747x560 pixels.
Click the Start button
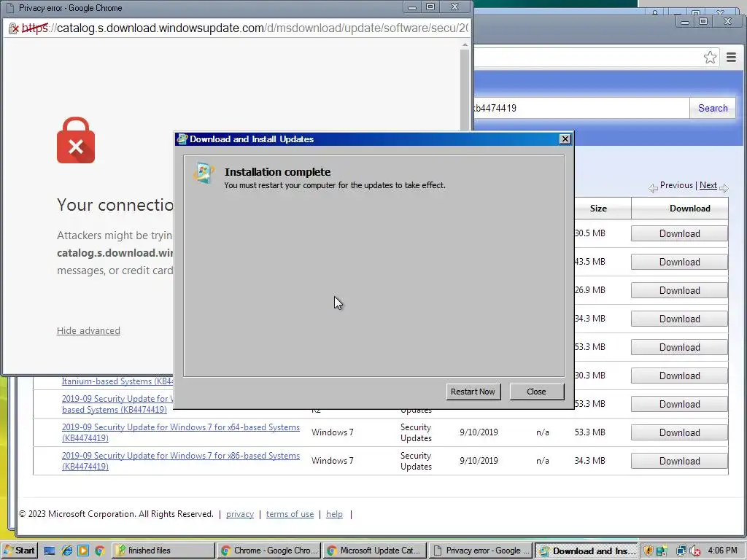[x=19, y=551]
